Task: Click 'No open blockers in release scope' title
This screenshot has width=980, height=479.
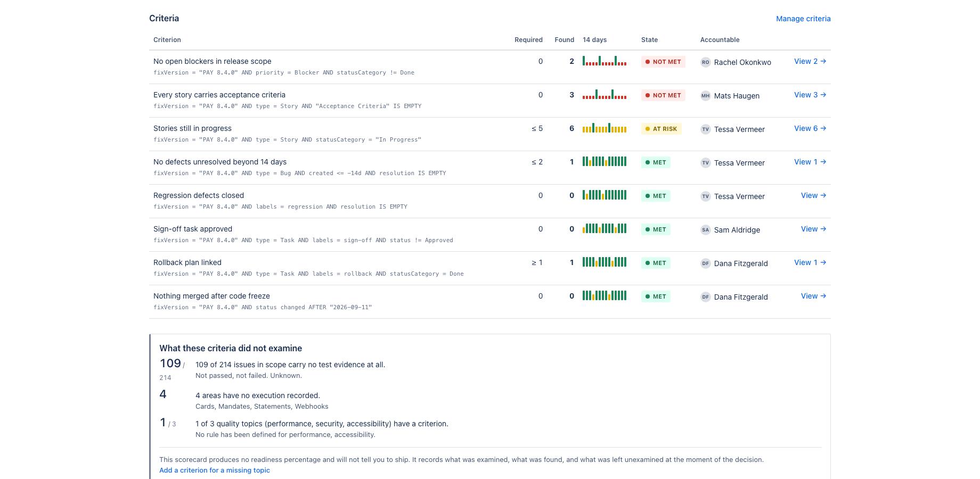Action: (213, 61)
